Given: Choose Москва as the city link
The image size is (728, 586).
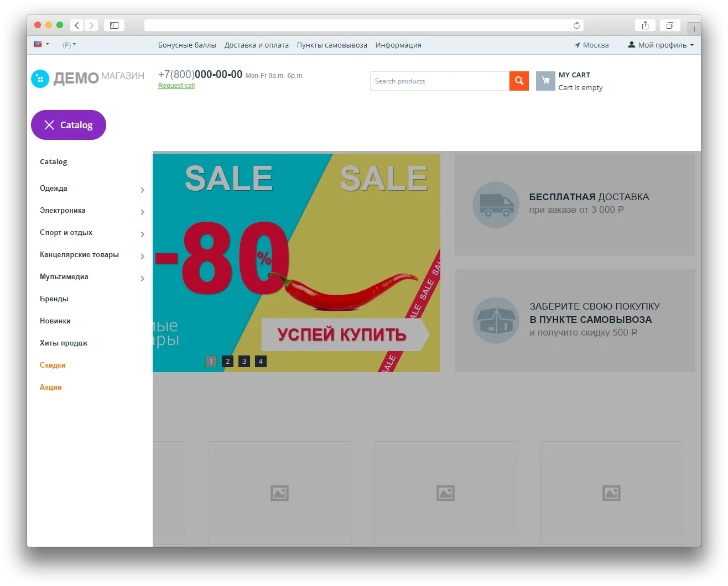Looking at the screenshot, I should tap(596, 45).
